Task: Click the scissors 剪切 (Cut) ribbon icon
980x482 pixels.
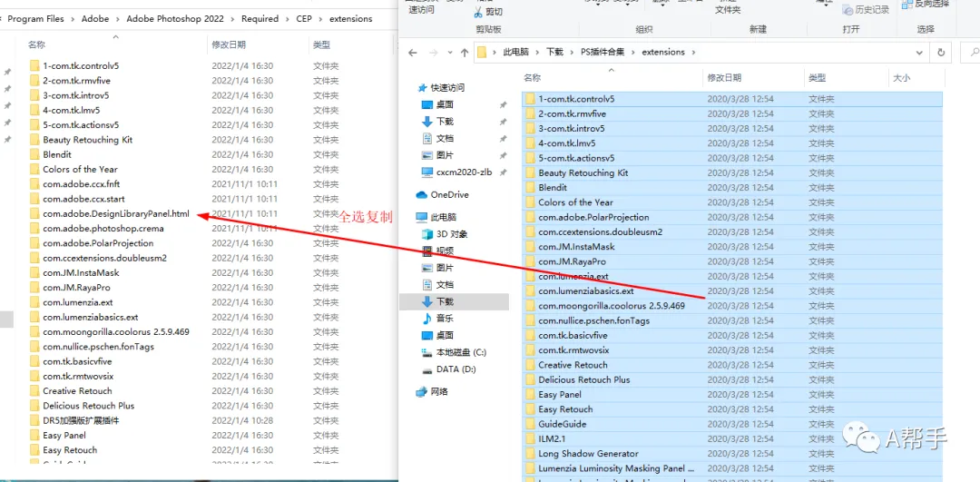Action: tap(478, 11)
